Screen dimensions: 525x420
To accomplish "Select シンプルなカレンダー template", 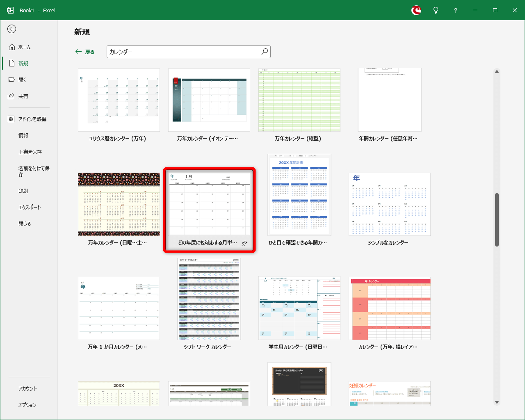I will [390, 204].
